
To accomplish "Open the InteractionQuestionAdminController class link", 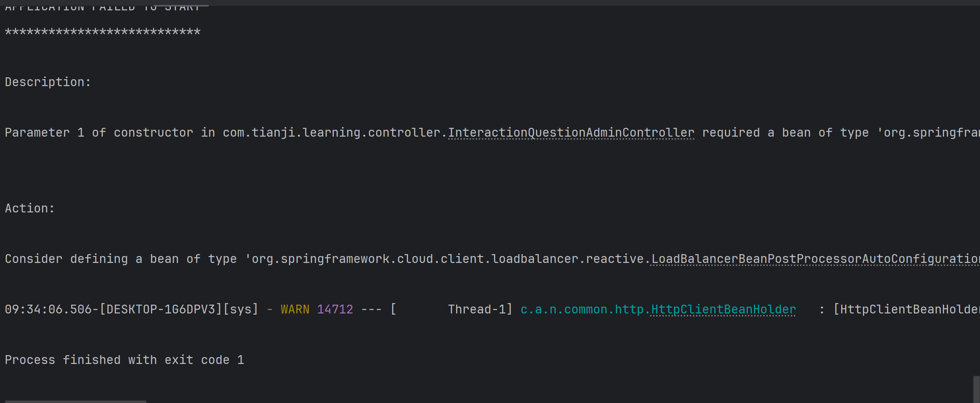I will (571, 132).
